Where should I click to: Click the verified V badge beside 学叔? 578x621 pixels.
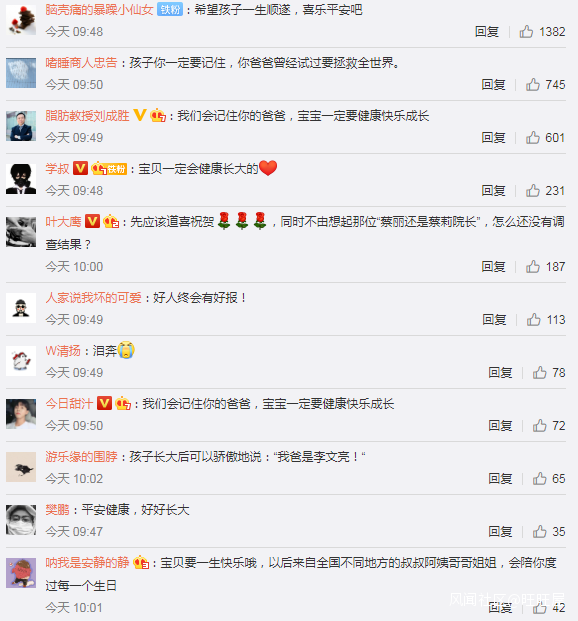(80, 168)
